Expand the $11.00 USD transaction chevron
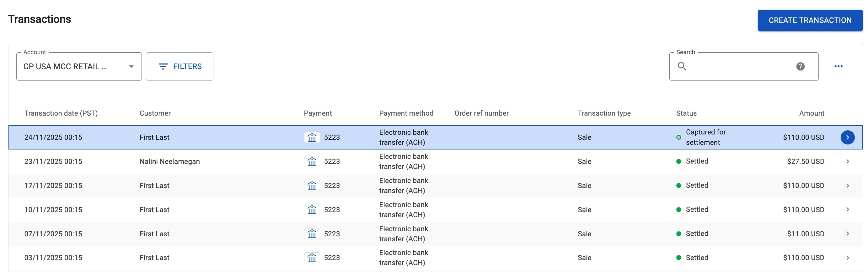This screenshot has width=868, height=272. click(848, 234)
